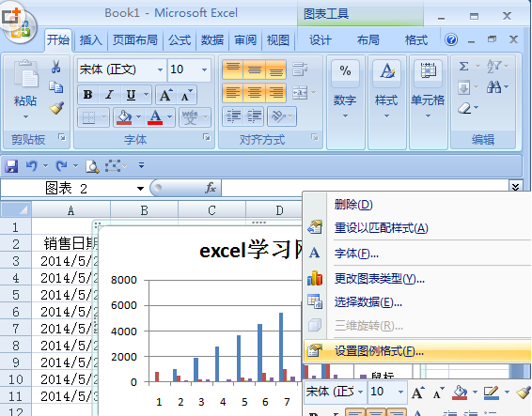Click the sort and filter icon
Image resolution: width=532 pixels, height=416 pixels.
(494, 66)
